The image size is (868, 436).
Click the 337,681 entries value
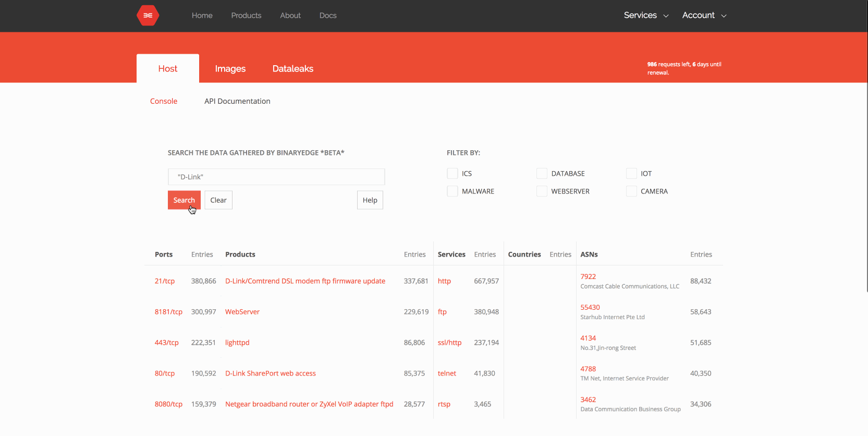pyautogui.click(x=416, y=281)
